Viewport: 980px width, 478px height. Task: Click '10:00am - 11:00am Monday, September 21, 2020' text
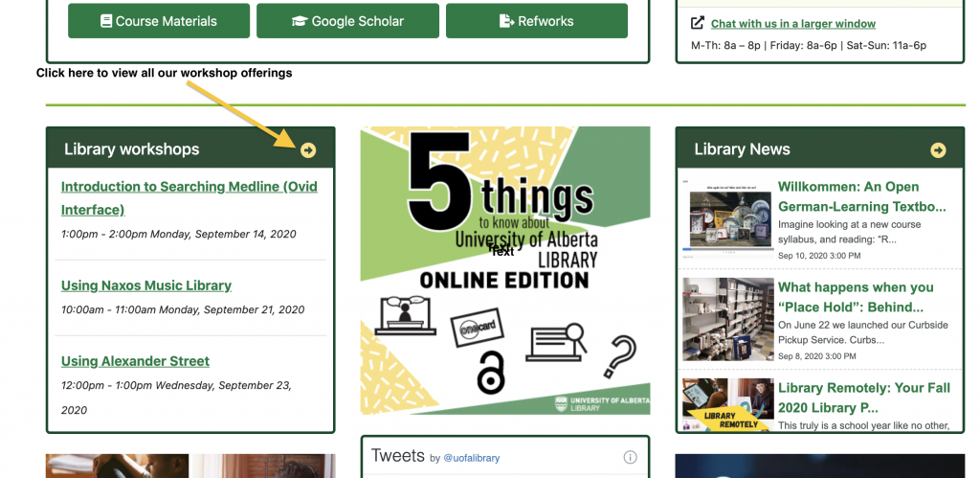[183, 309]
